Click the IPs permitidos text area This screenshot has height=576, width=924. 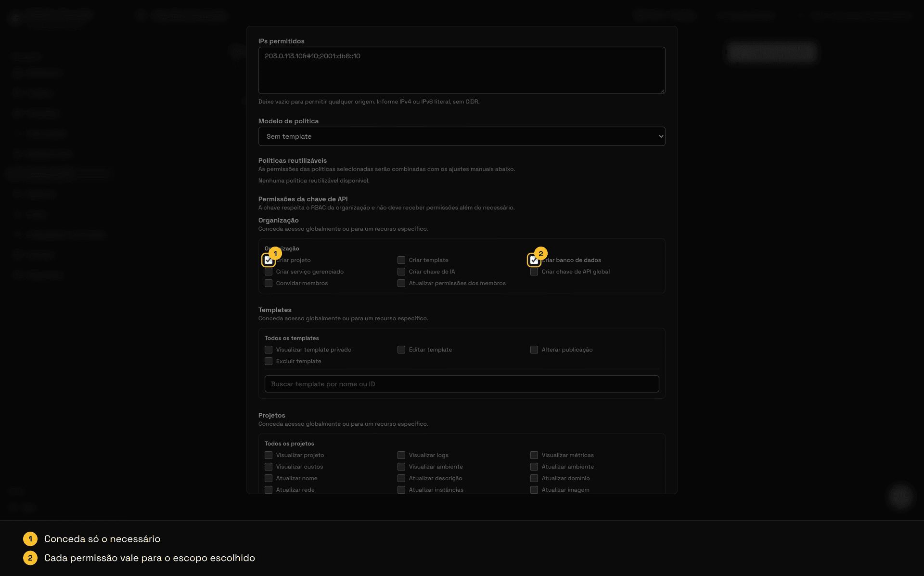[x=462, y=70]
